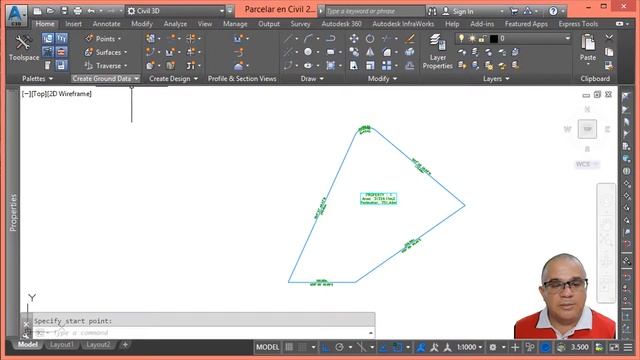Select the Mirror tool in Modify panel
The height and width of the screenshot is (360, 640).
[x=370, y=52]
